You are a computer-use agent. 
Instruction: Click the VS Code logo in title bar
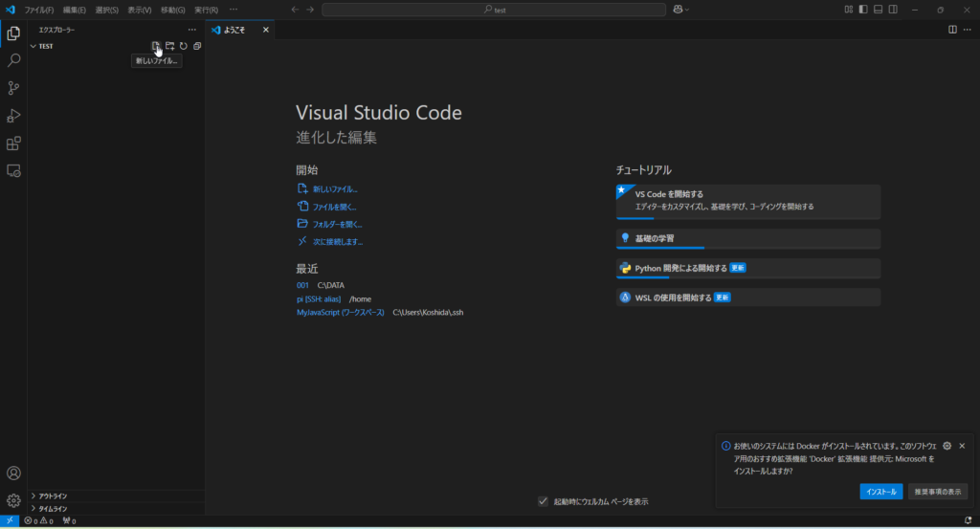(x=10, y=10)
